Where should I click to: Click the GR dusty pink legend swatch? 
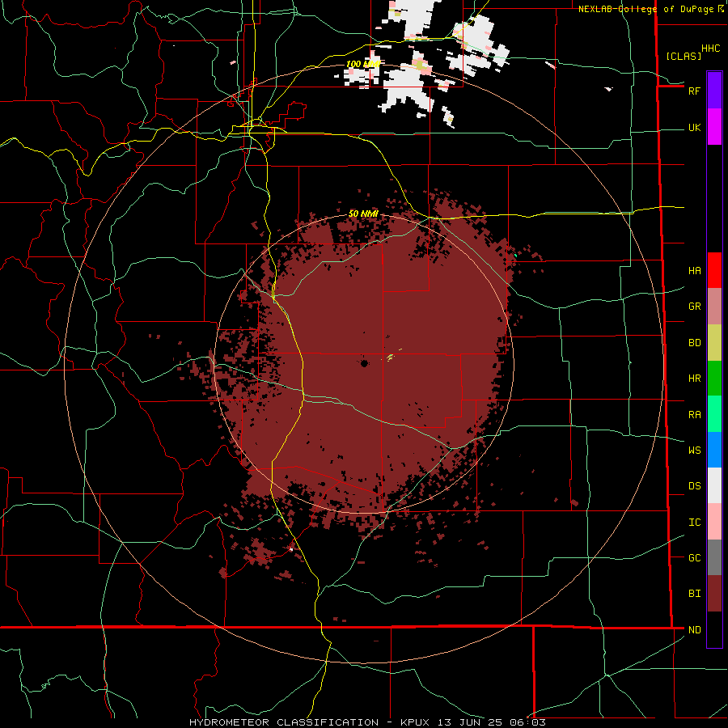pos(714,307)
